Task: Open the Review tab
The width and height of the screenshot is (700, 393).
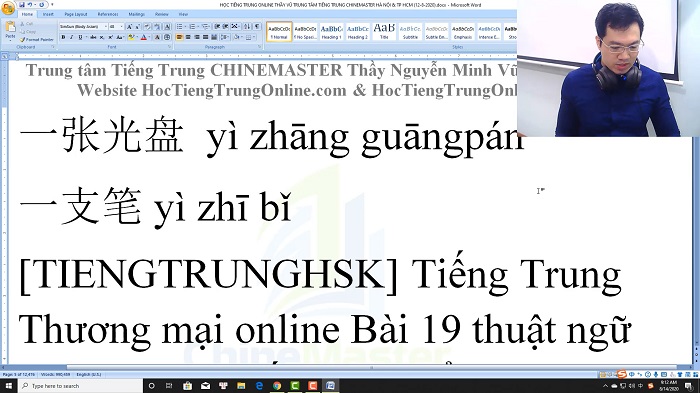Action: 162,14
